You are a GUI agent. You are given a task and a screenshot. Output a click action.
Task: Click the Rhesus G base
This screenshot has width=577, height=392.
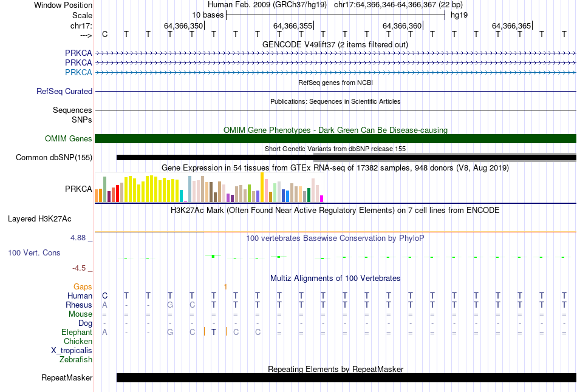tap(170, 305)
